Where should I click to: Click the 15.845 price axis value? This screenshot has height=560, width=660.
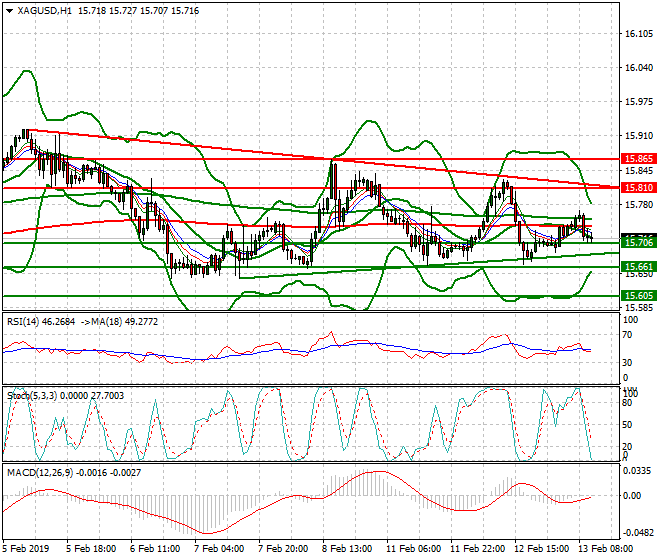pyautogui.click(x=639, y=171)
